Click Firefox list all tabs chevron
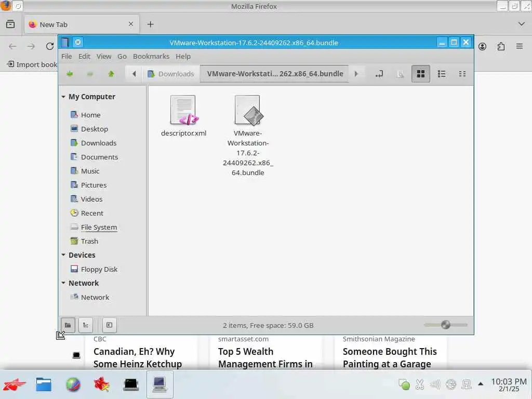Viewport: 532px width, 399px height. [x=522, y=24]
